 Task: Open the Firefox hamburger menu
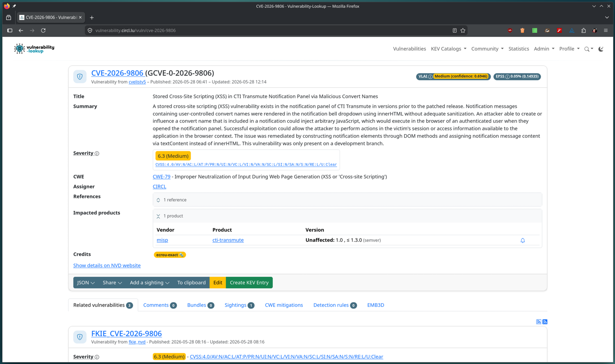tap(606, 31)
